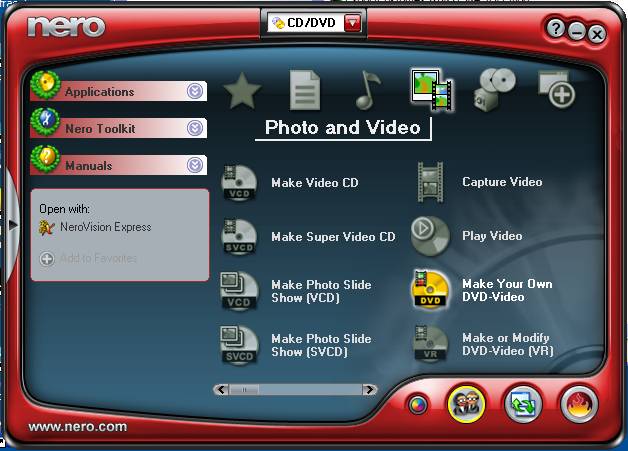This screenshot has width=628, height=451.
Task: Expand the Nero Toolkit panel chevron
Action: (195, 128)
